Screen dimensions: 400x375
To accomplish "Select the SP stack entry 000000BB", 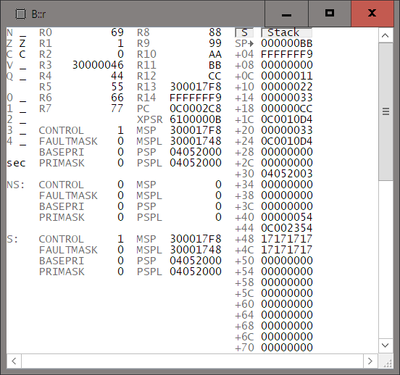I will (x=287, y=43).
